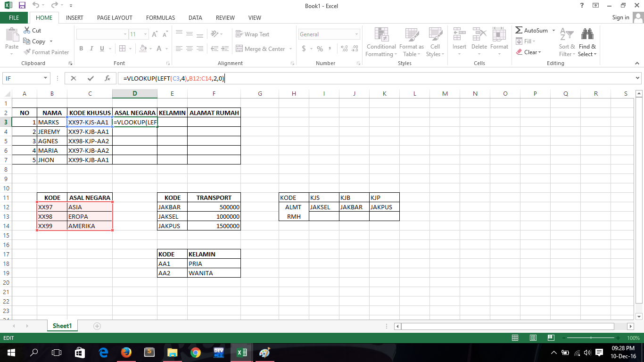
Task: Cancel the formula with the X icon
Action: (x=74, y=78)
